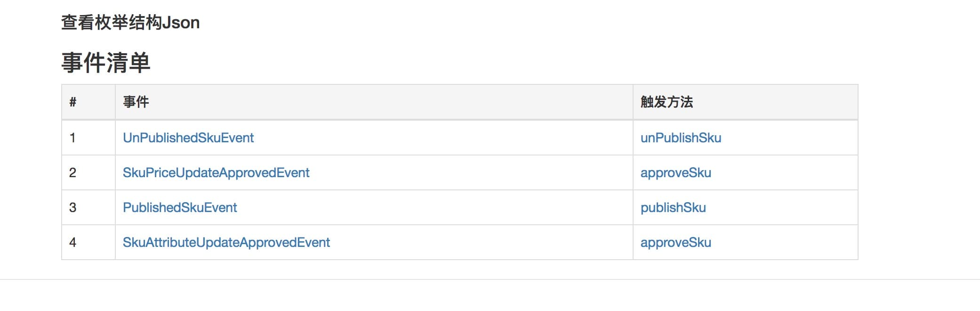Viewport: 980px width, 311px height.
Task: Click the horizontal divider below the table
Action: pos(490,279)
